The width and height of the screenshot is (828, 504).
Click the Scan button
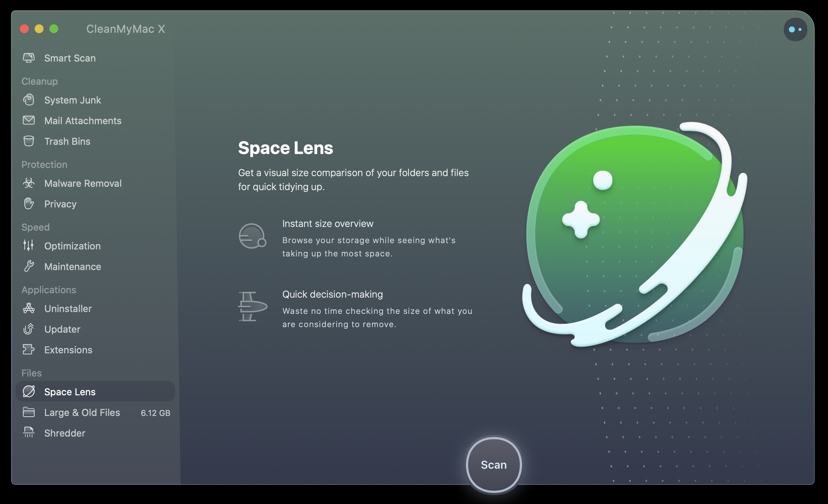494,465
